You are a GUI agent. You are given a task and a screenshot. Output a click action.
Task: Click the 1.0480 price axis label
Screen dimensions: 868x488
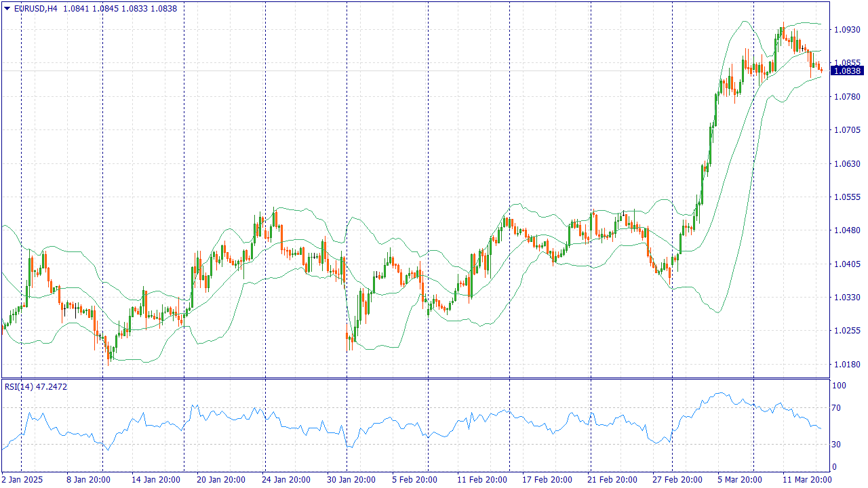pos(847,230)
